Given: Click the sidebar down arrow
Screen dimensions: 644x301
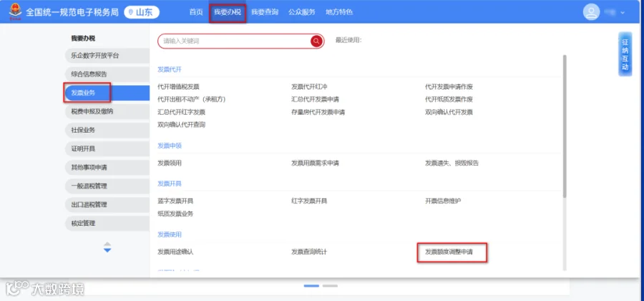Looking at the screenshot, I should pos(107,250).
